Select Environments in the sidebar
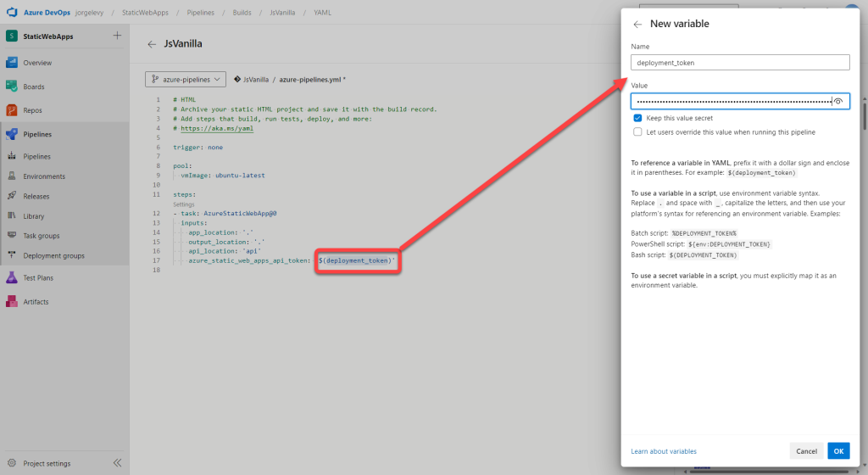This screenshot has width=868, height=475. point(44,176)
